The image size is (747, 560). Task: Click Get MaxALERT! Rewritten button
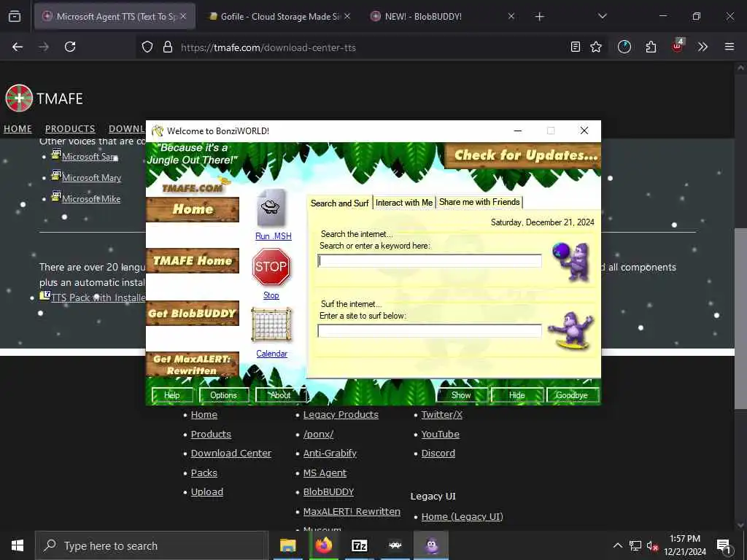pos(193,365)
